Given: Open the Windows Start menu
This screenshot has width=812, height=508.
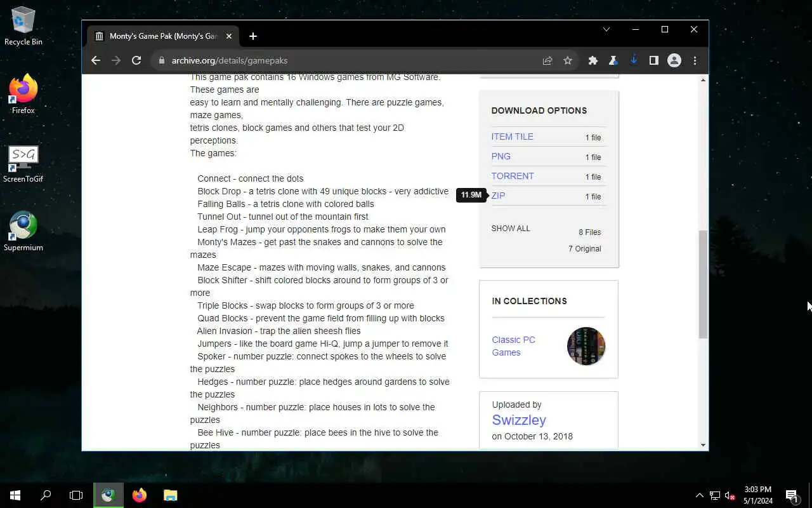Looking at the screenshot, I should [x=15, y=495].
